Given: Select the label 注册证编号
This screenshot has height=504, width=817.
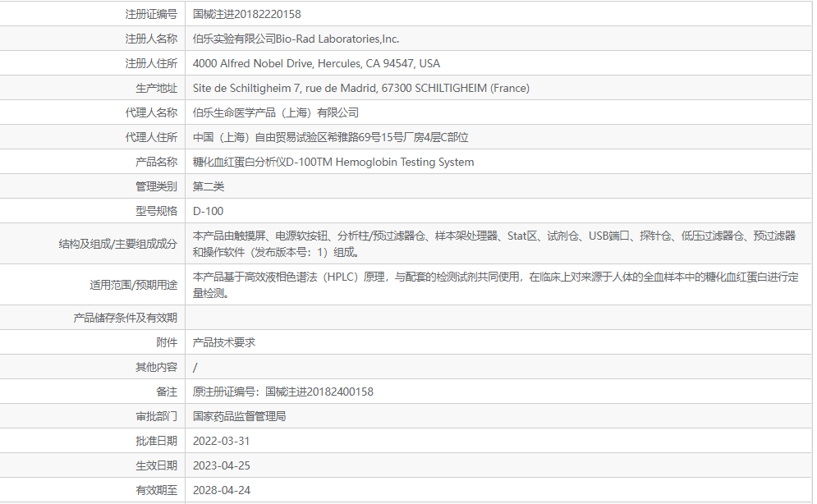Looking at the screenshot, I should [151, 14].
